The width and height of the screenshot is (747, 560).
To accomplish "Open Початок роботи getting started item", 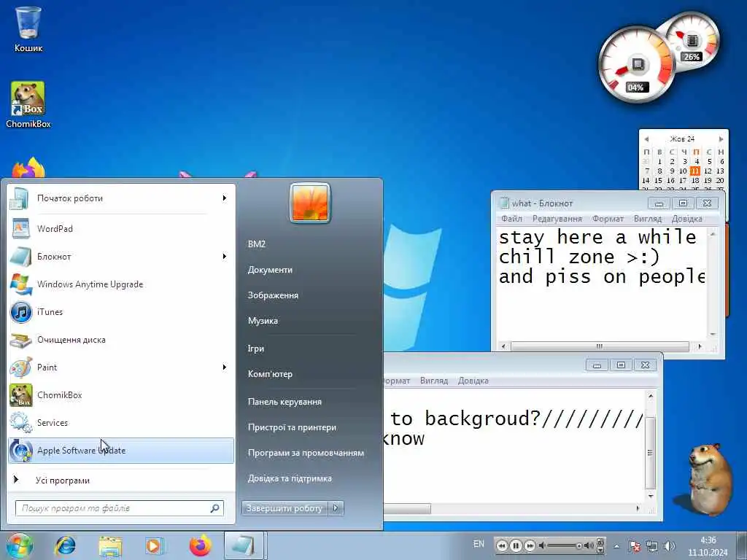I will tap(121, 198).
